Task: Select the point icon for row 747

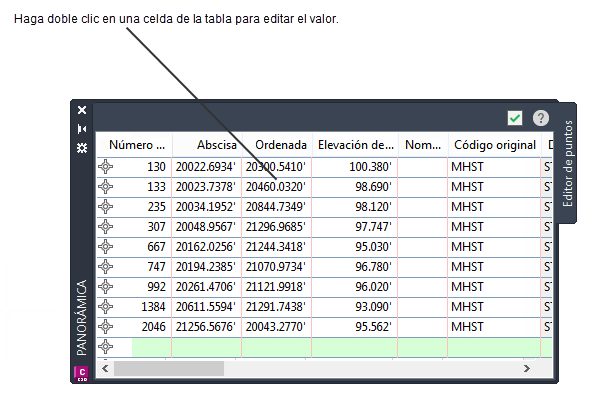Action: (106, 267)
